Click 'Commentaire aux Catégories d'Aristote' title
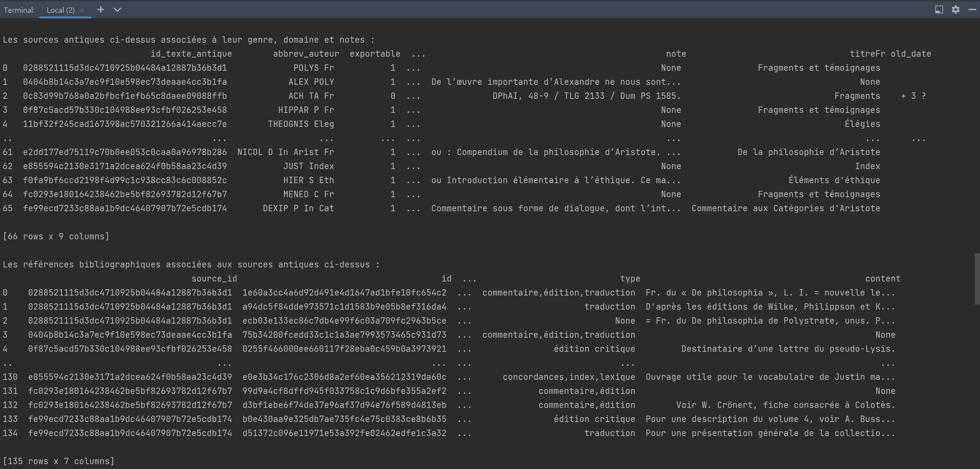980x469 pixels. pos(786,209)
